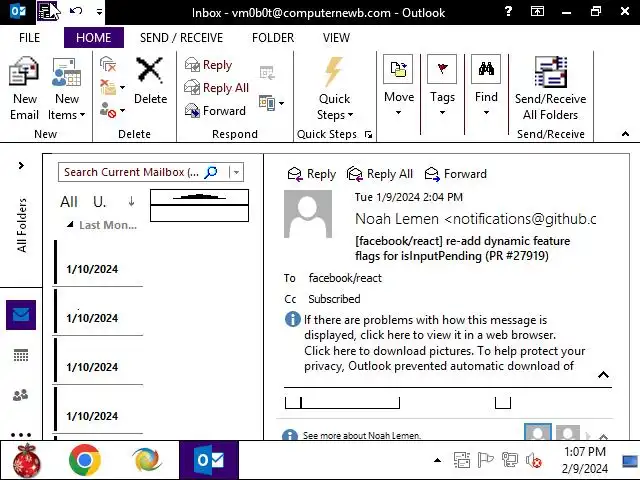Select the All filter in the message list
This screenshot has width=640, height=480.
69,202
